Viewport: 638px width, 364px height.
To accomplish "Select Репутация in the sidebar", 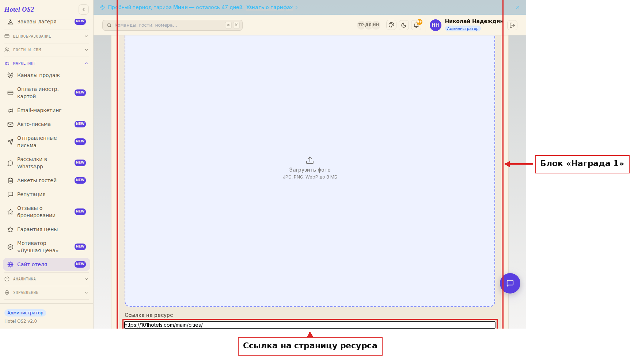I will [x=46, y=194].
